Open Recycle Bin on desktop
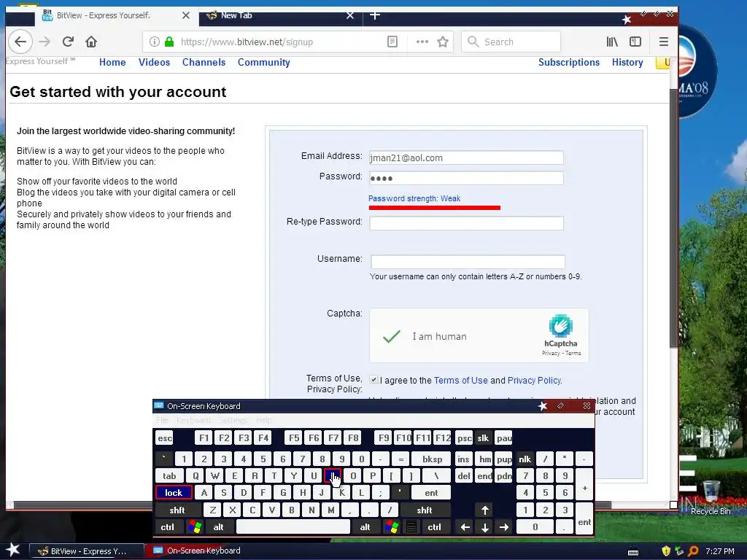Image resolution: width=747 pixels, height=560 pixels. pos(711,498)
